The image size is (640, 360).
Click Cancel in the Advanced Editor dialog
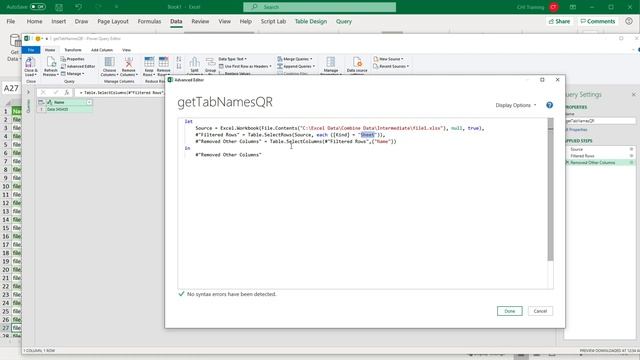[x=540, y=311]
